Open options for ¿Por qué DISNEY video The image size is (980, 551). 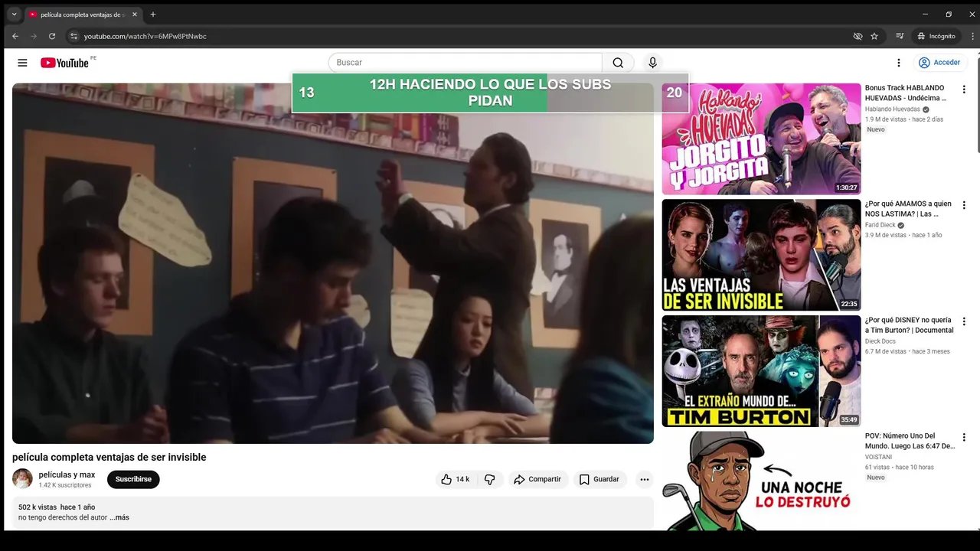tap(964, 321)
